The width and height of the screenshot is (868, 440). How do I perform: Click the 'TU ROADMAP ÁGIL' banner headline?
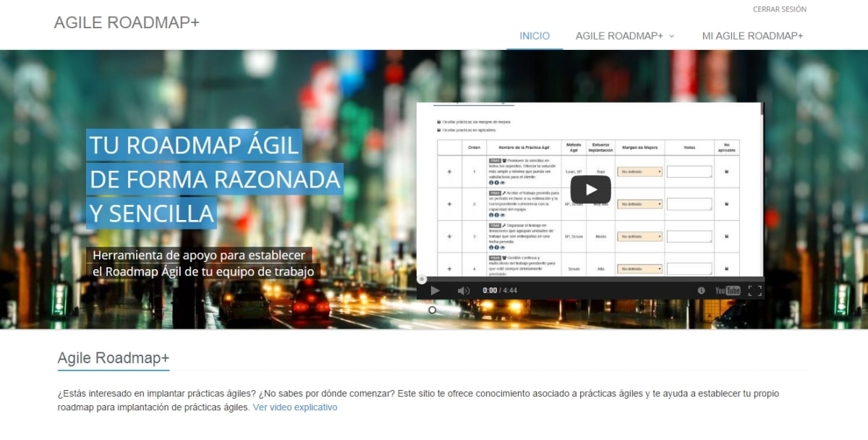coord(195,145)
